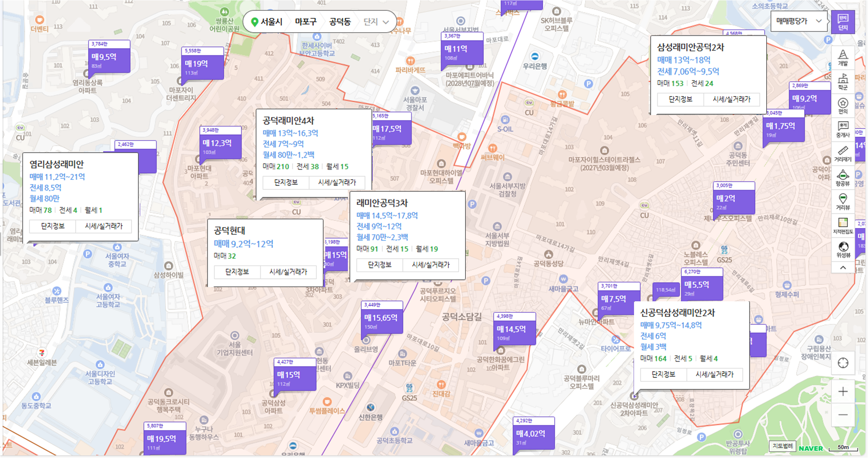Viewport: 868px width, 458px height.
Task: Collapse the right toolbar with chevron
Action: point(842,268)
